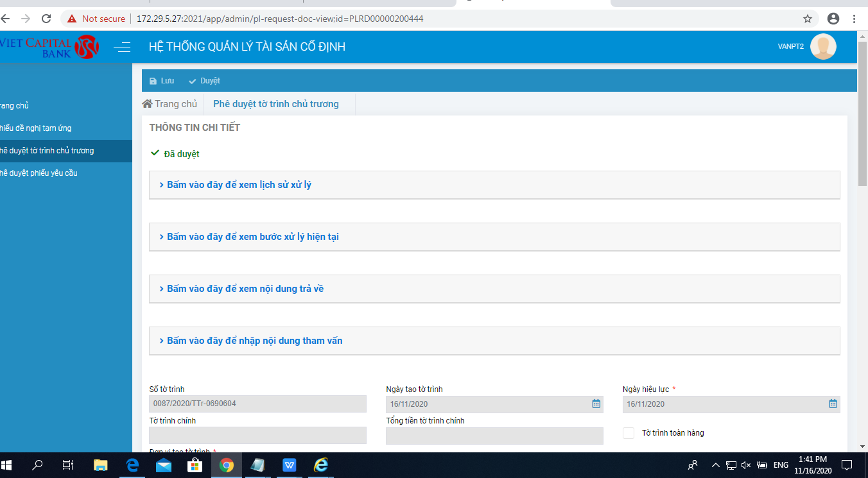868x478 pixels.
Task: Open Windows taskbar search icon
Action: coord(38,465)
